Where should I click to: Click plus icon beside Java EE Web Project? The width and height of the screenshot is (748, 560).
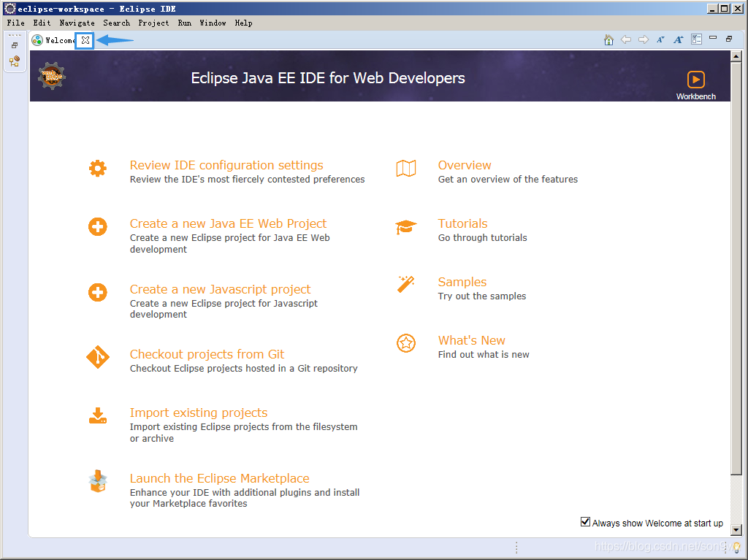click(98, 226)
